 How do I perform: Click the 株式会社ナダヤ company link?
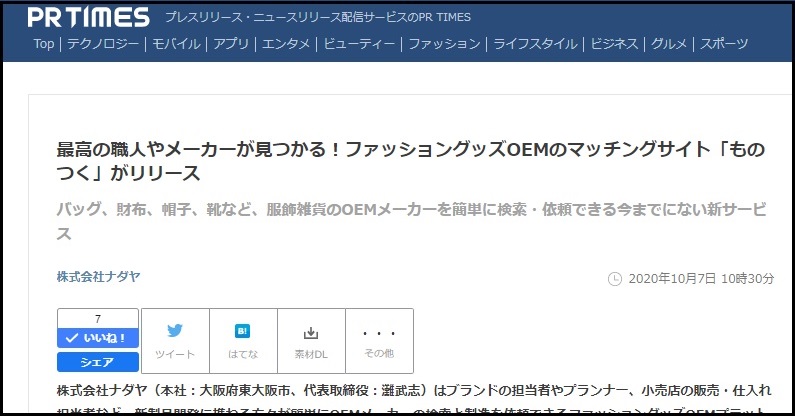98,276
